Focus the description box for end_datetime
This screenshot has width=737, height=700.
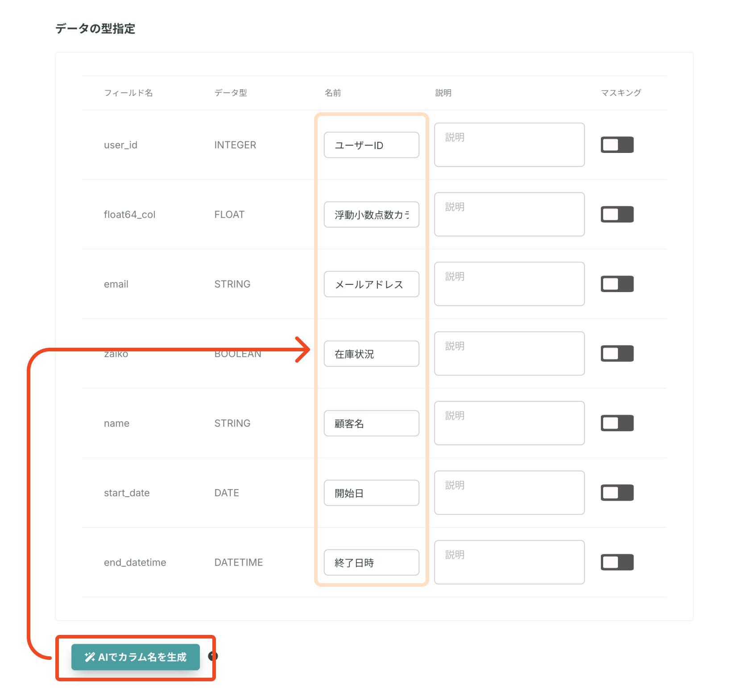[509, 562]
